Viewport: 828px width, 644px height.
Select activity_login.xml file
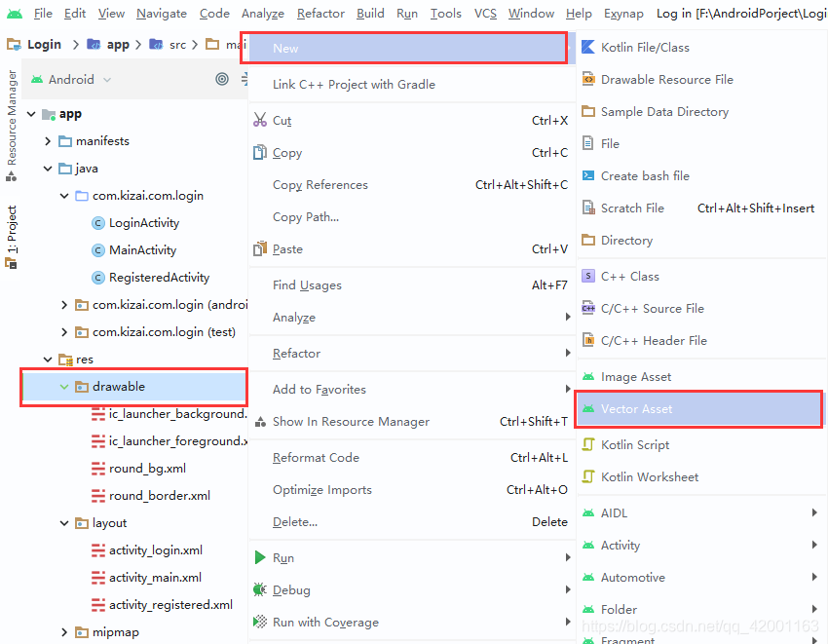click(x=155, y=549)
